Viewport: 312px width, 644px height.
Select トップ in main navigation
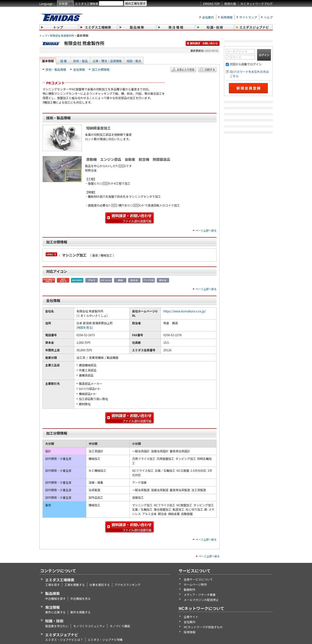(x=59, y=27)
